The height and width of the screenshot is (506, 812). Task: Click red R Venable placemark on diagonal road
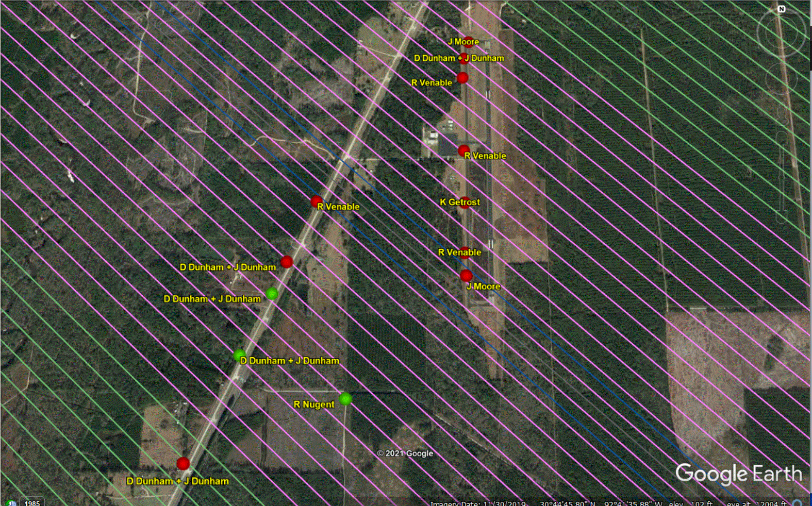point(317,201)
